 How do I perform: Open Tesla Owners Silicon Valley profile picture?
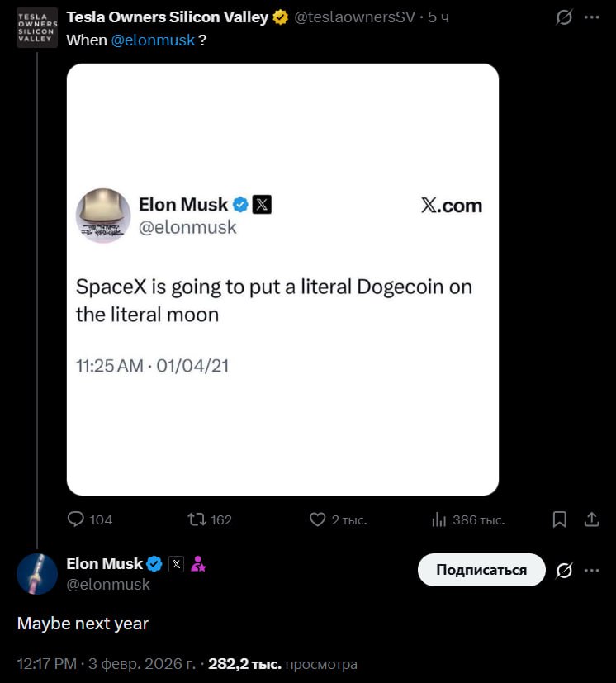(x=37, y=27)
